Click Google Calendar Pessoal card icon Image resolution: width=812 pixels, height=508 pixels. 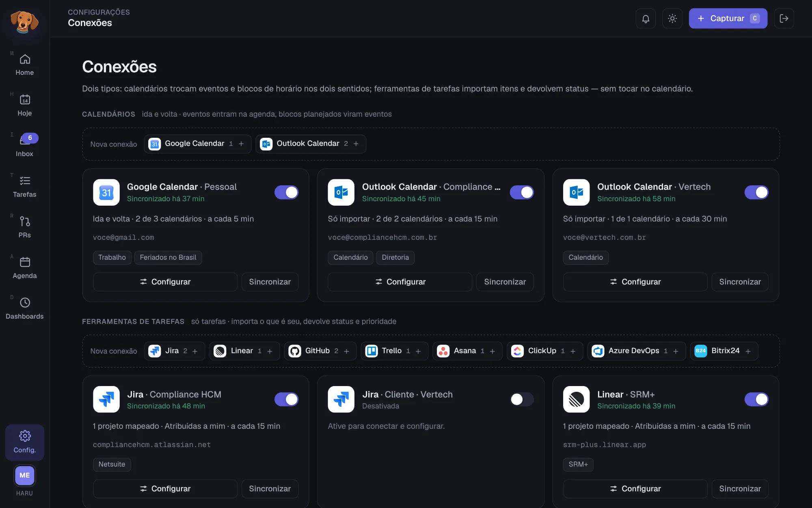[106, 192]
